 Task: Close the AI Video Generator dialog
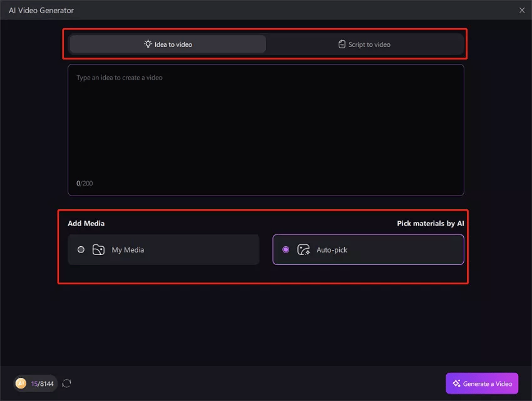pyautogui.click(x=522, y=10)
